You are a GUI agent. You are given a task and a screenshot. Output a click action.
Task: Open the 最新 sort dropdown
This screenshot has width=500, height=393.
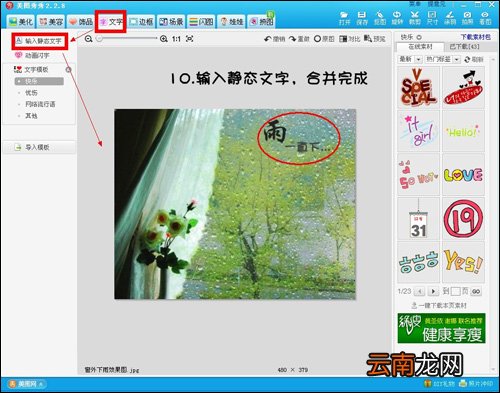click(410, 59)
